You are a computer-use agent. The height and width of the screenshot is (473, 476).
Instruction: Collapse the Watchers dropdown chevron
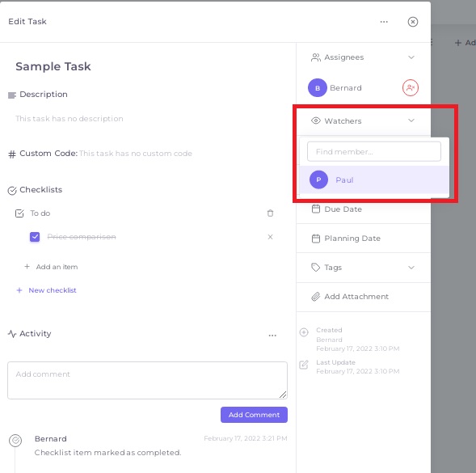click(x=411, y=120)
